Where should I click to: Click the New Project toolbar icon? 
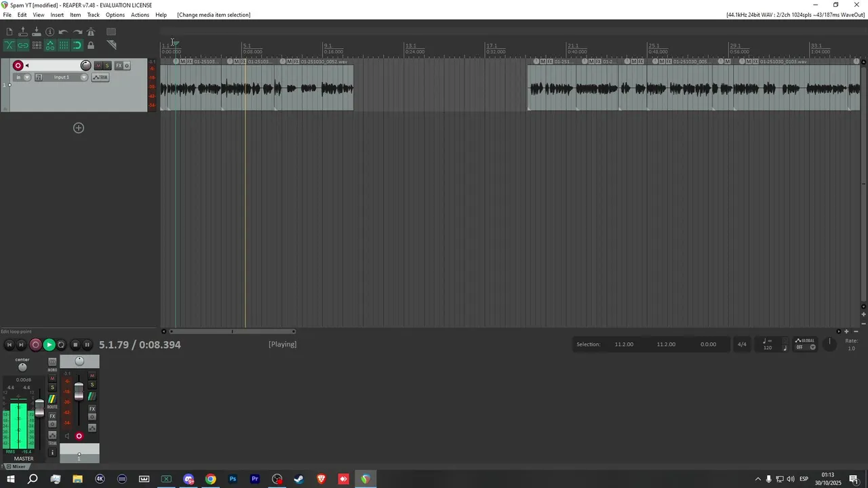(x=9, y=32)
